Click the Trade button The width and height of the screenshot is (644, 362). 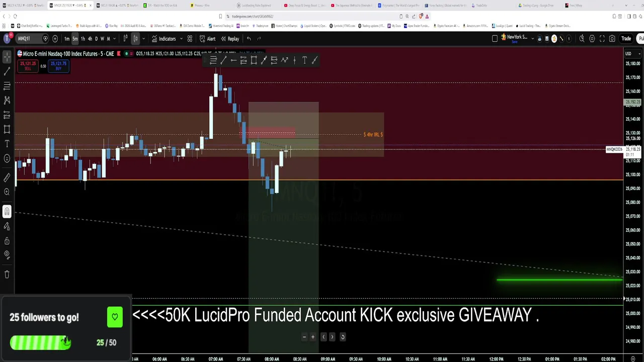pos(626,39)
